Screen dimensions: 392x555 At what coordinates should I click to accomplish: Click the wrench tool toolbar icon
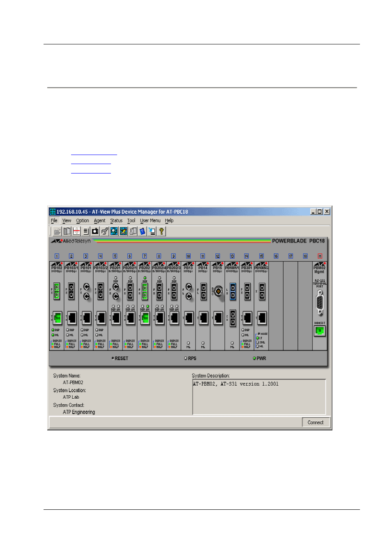pos(105,231)
